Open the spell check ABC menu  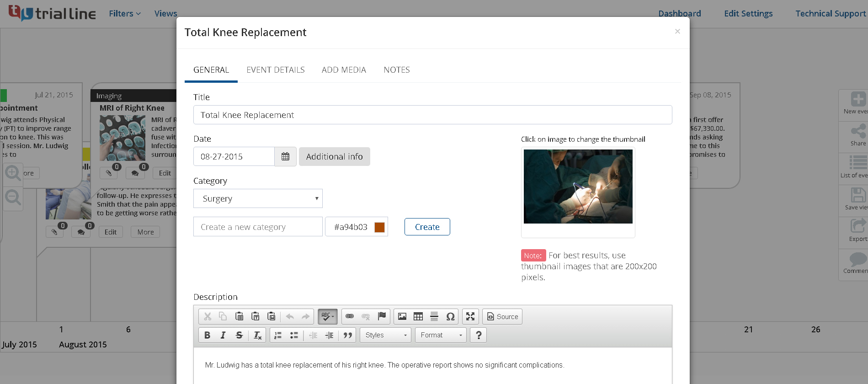(x=328, y=316)
